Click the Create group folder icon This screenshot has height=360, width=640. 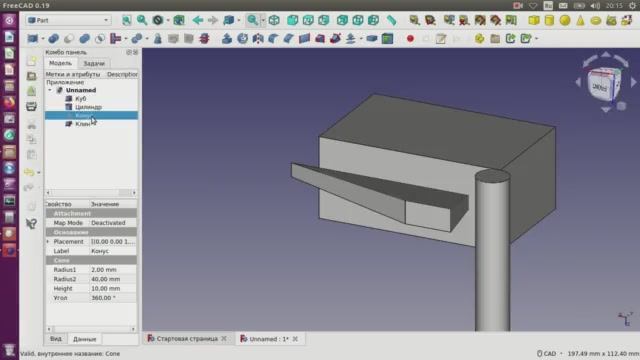495,39
